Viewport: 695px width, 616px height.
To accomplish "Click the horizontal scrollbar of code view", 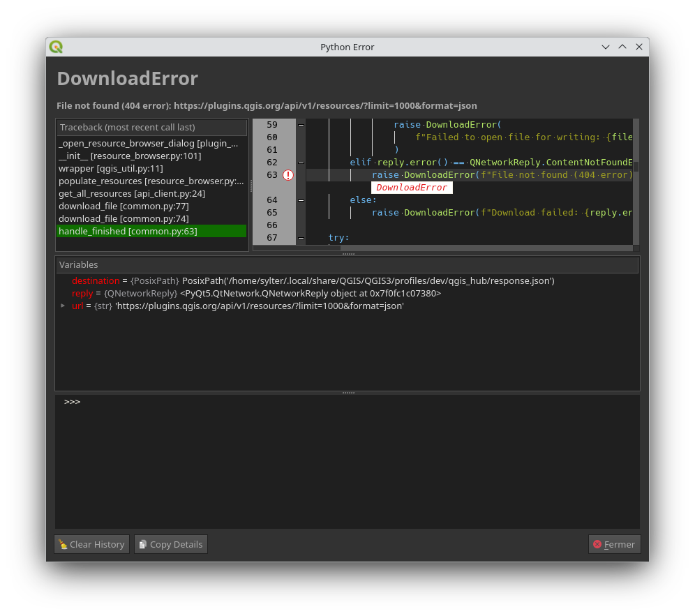I will (x=442, y=248).
